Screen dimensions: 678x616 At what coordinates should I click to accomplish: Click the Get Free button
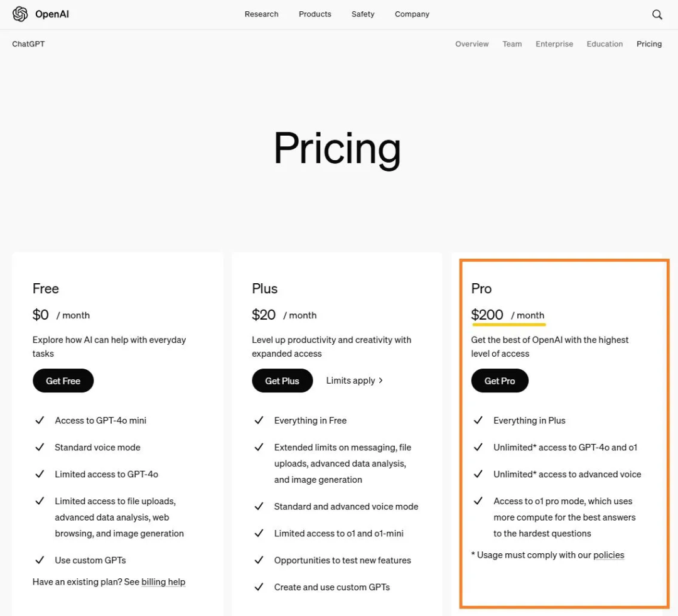pyautogui.click(x=63, y=381)
